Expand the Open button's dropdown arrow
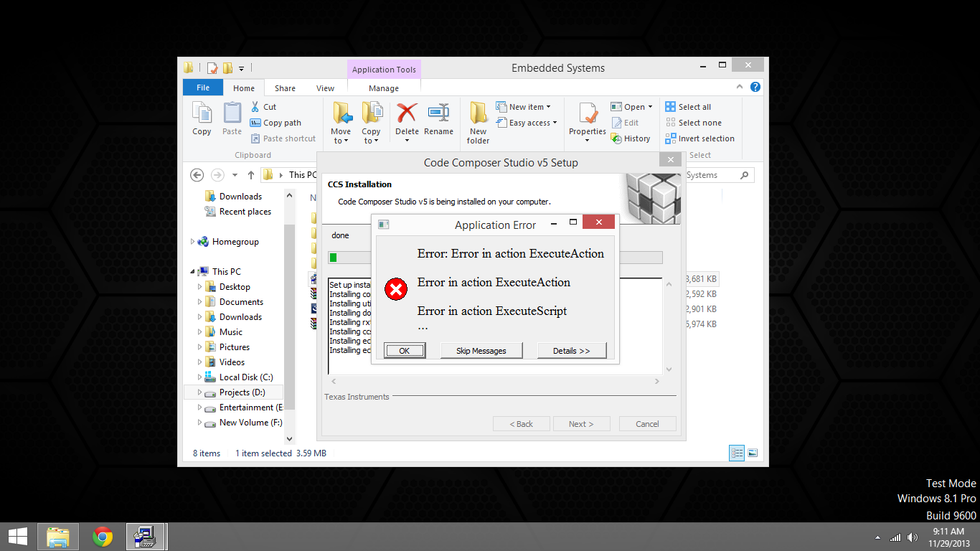 coord(650,107)
